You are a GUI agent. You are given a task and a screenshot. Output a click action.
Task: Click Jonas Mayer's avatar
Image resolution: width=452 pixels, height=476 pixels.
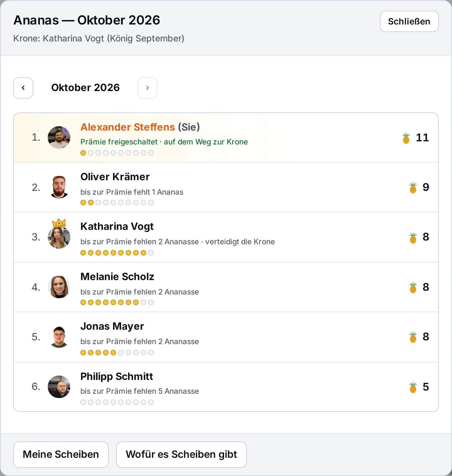click(x=59, y=337)
